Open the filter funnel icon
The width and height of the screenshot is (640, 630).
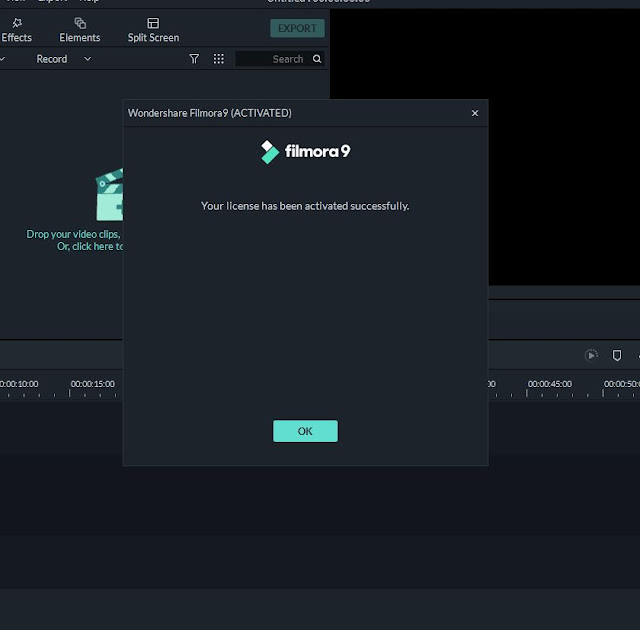coord(194,59)
